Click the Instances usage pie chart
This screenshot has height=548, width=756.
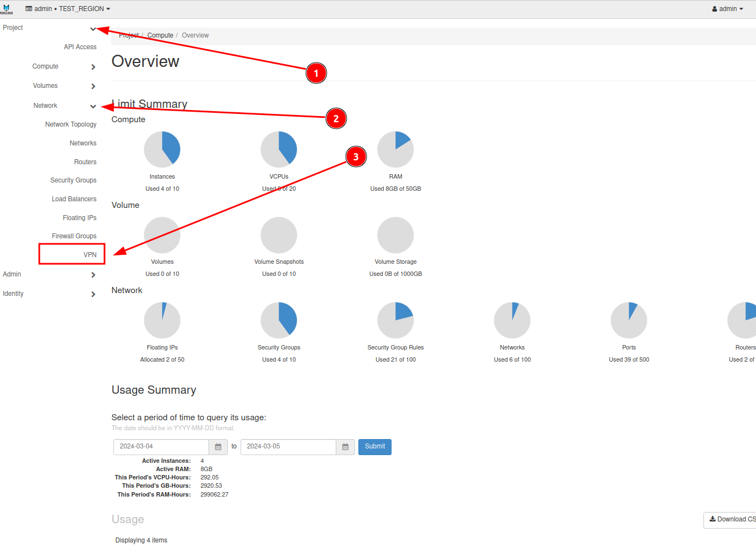coord(162,149)
